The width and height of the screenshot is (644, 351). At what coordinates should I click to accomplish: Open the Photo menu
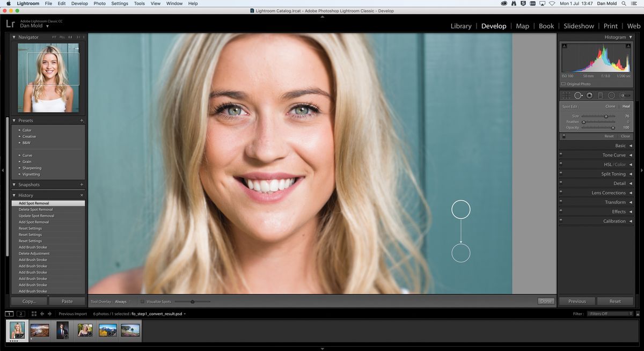point(99,3)
